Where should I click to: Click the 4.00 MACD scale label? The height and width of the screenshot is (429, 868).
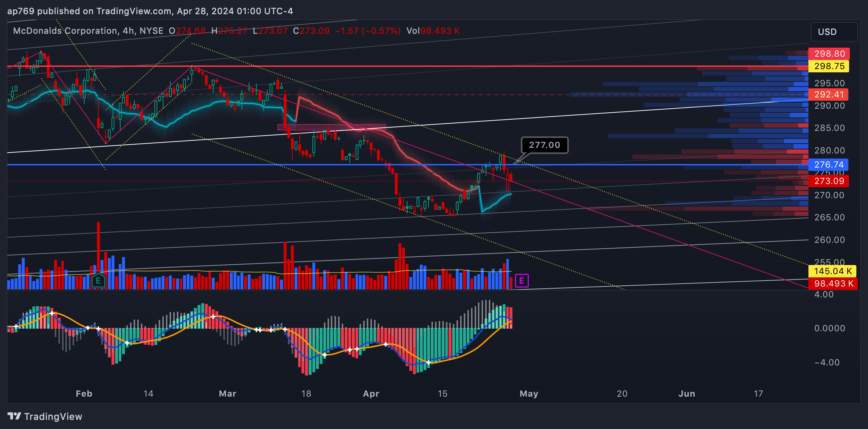point(824,294)
